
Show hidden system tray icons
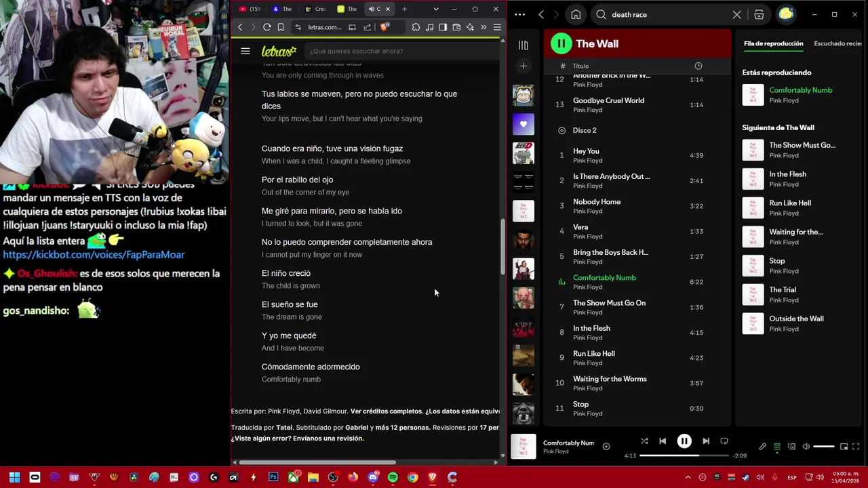pyautogui.click(x=688, y=477)
